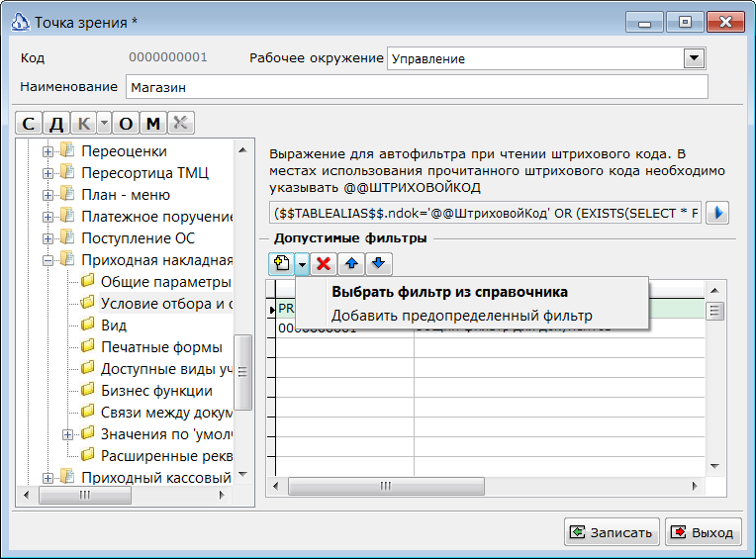Select 'Вид' tree item
The height and width of the screenshot is (559, 756).
(114, 326)
